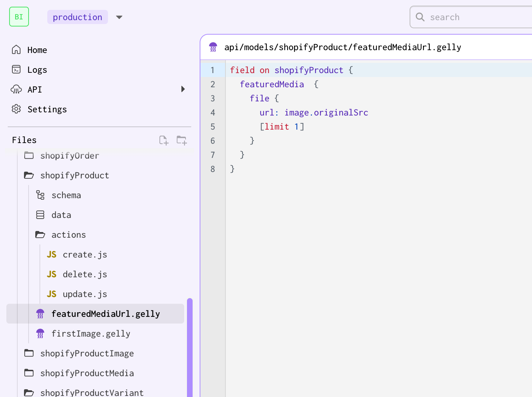Click the jellyfish icon beside featuredMediaUrl.gelly

[40, 314]
